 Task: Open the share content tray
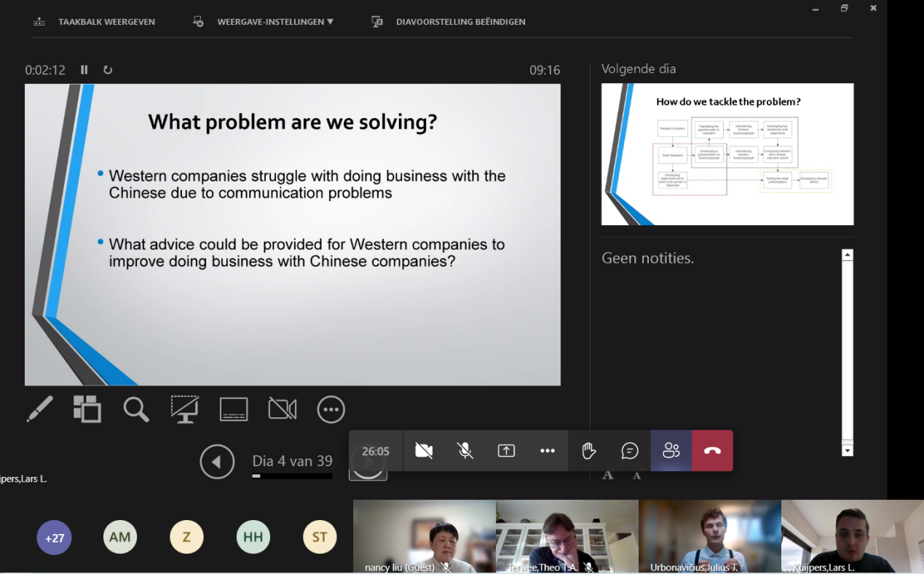pyautogui.click(x=506, y=451)
